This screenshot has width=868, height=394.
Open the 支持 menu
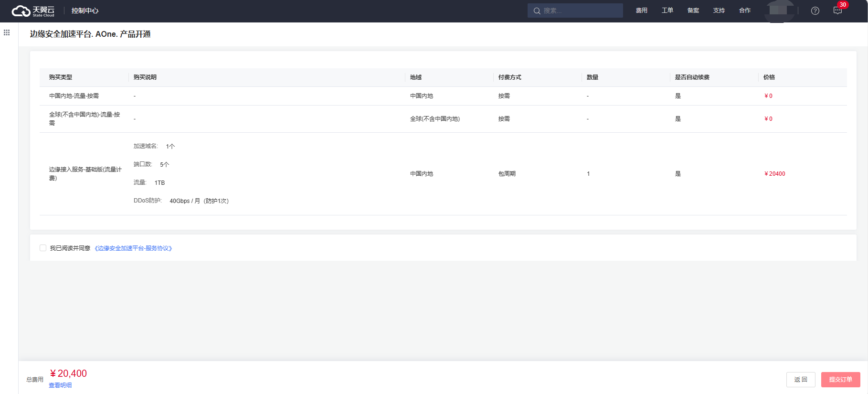pos(719,11)
